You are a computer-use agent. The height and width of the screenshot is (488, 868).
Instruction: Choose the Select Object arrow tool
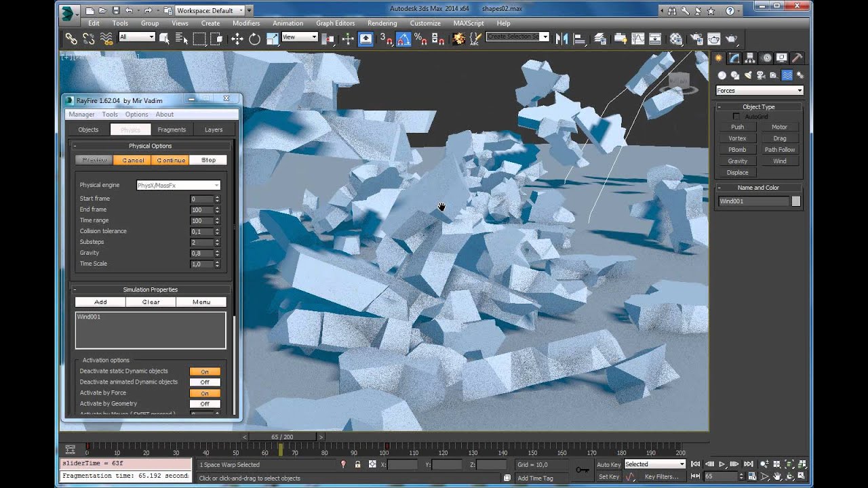(x=164, y=39)
